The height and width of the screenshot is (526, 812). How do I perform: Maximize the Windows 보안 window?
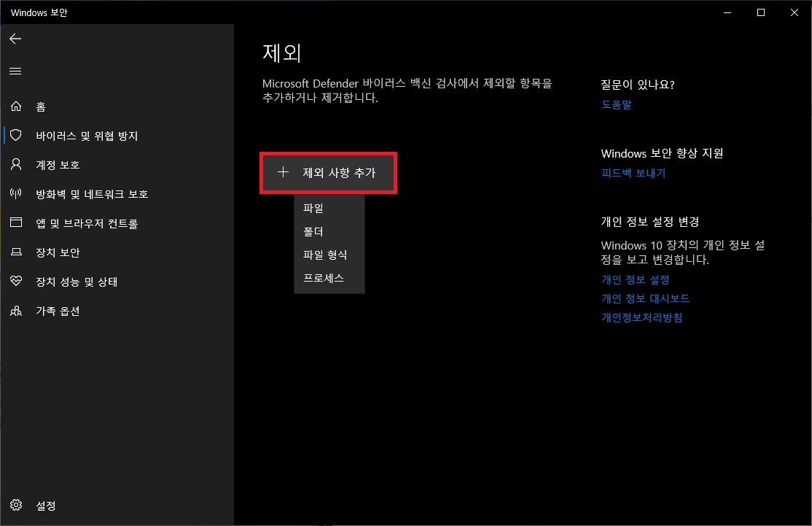(761, 12)
